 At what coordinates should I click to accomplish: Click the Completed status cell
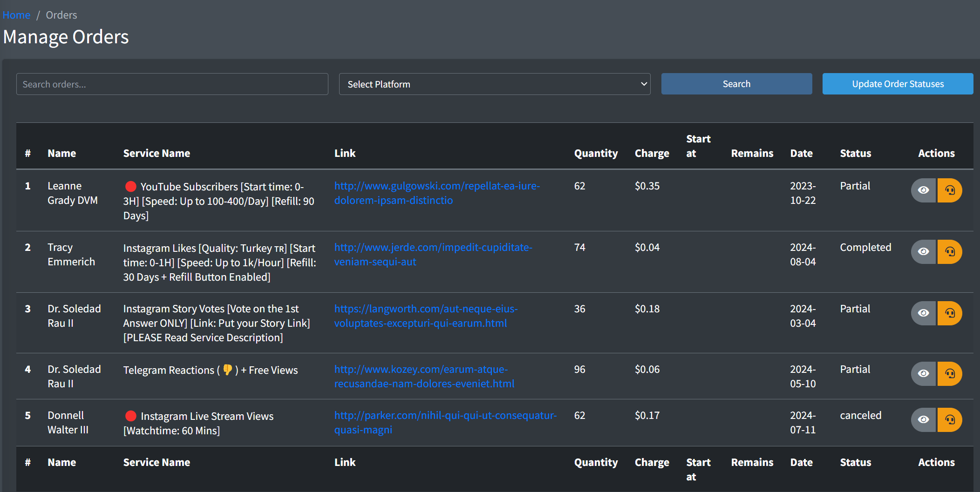point(865,247)
